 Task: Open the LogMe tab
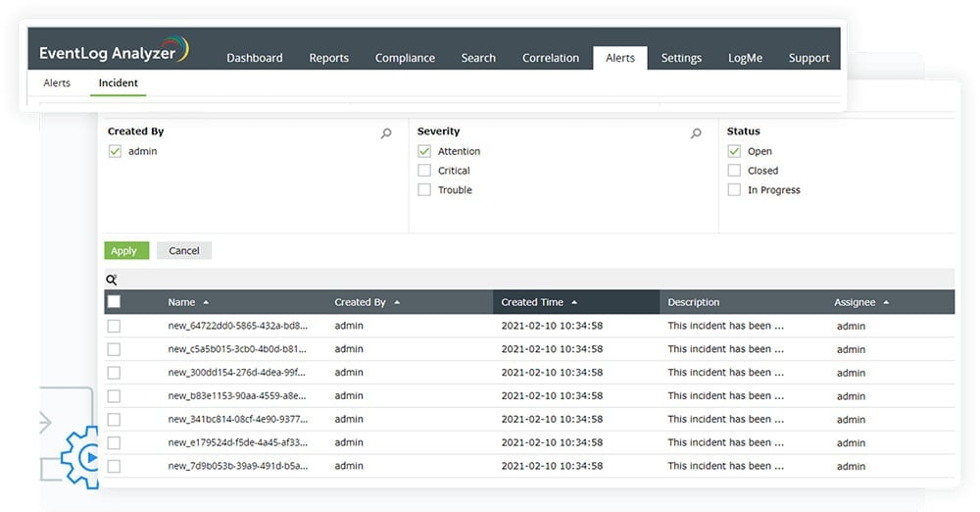[x=745, y=58]
